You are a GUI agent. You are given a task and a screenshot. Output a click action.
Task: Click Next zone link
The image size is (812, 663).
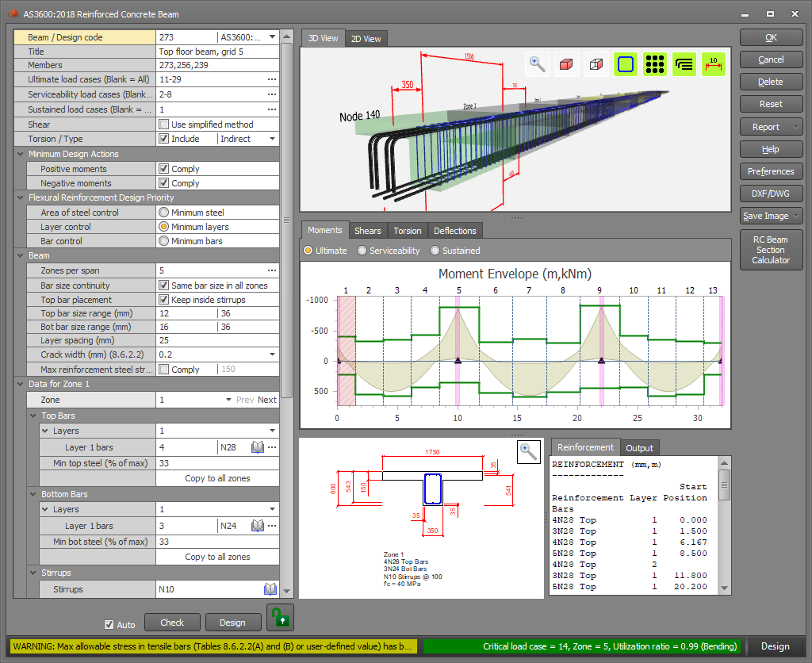pos(267,400)
